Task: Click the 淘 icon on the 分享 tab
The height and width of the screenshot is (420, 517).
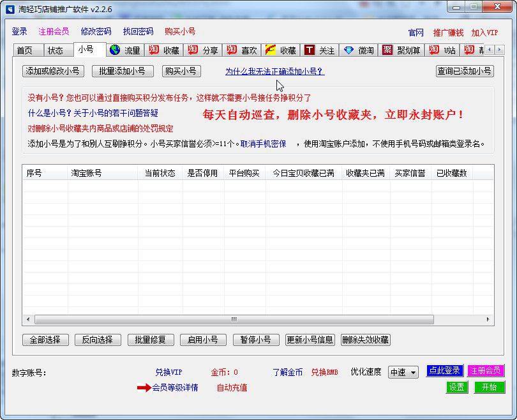Action: point(192,49)
